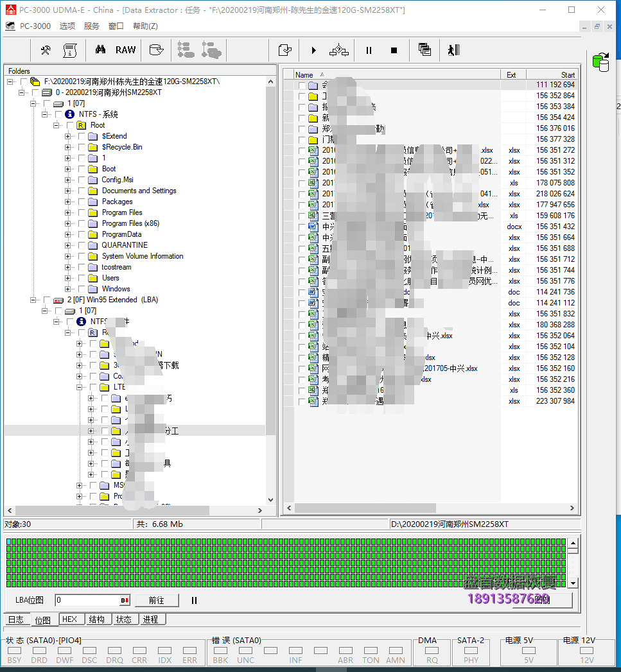Click the blue NTFS info icon under partition 1 [07]
This screenshot has height=672, width=621.
point(69,114)
